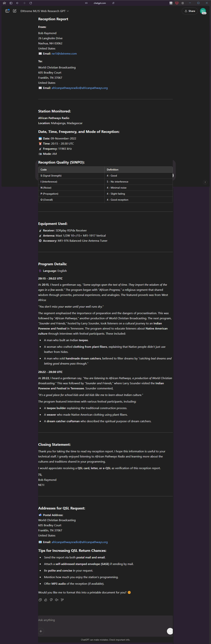Copy the reception report response
The height and width of the screenshot is (644, 211).
[x=40, y=600]
